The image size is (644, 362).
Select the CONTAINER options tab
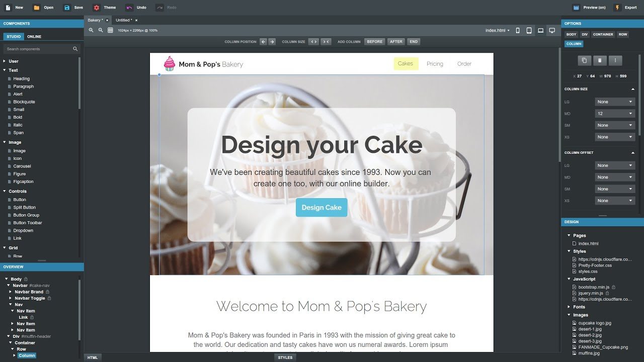(x=603, y=35)
